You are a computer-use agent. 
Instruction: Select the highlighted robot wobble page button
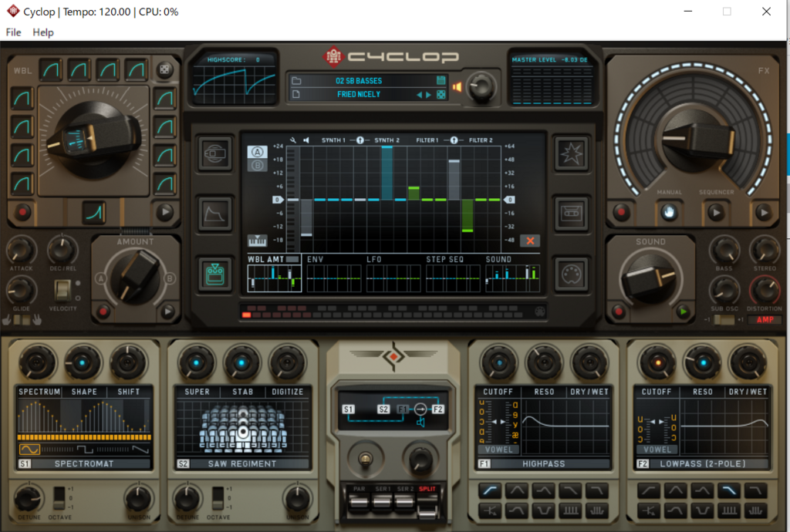tap(215, 274)
